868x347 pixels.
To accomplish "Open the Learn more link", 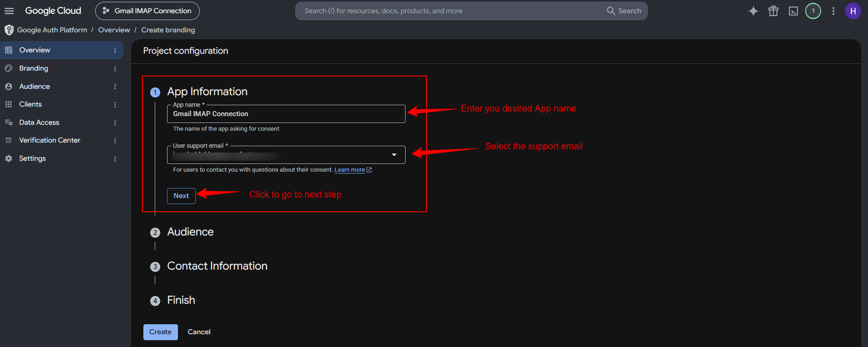I will point(353,170).
